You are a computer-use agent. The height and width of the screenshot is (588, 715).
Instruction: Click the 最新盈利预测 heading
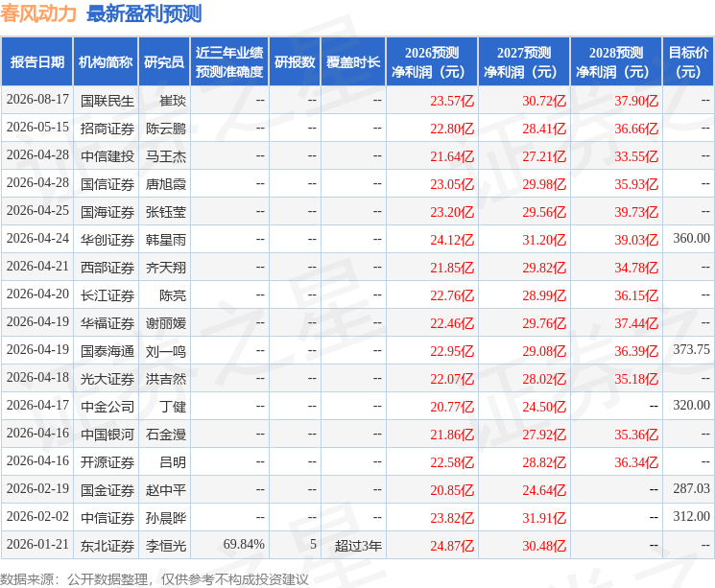pyautogui.click(x=144, y=13)
